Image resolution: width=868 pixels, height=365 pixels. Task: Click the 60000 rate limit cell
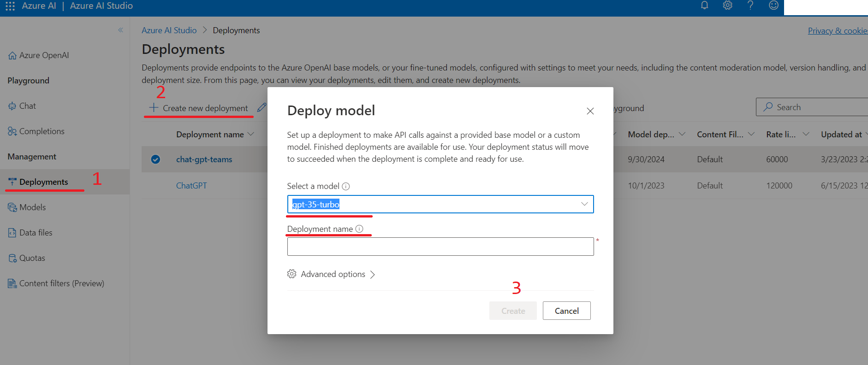coord(777,159)
